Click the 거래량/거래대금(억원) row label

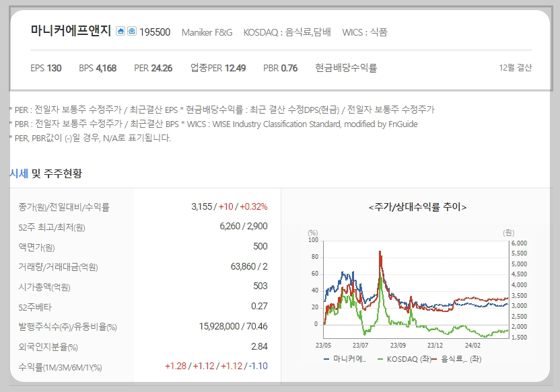click(58, 267)
